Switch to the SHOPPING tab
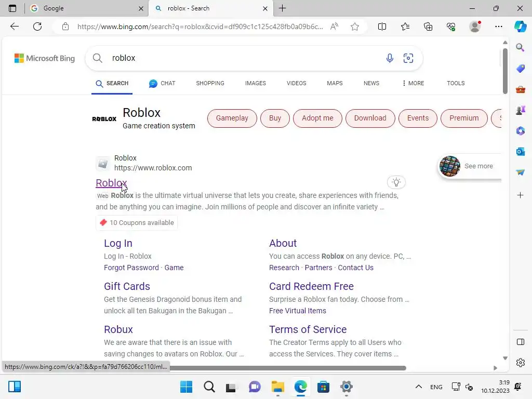The width and height of the screenshot is (532, 399). click(210, 83)
